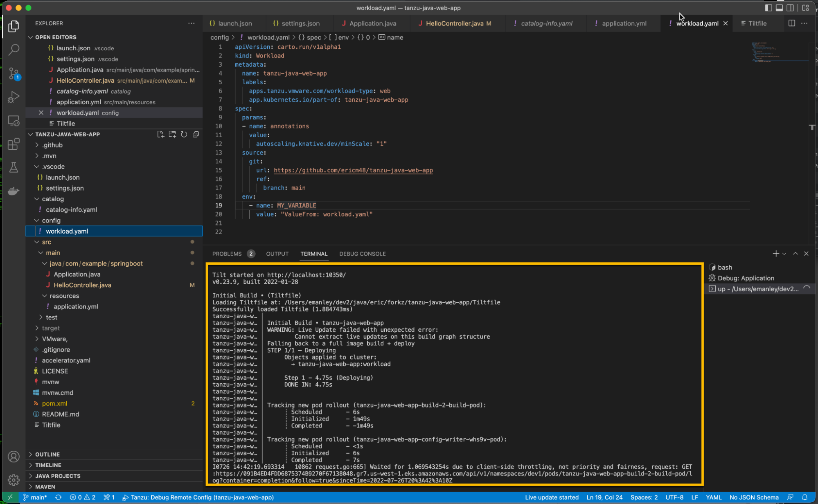
Task: Open the Docker view in activity bar
Action: [x=14, y=191]
